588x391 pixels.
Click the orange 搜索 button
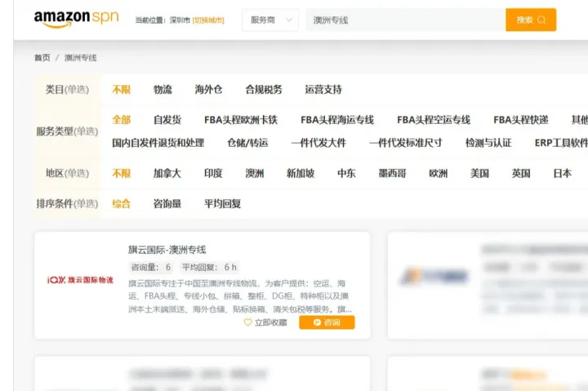[531, 20]
